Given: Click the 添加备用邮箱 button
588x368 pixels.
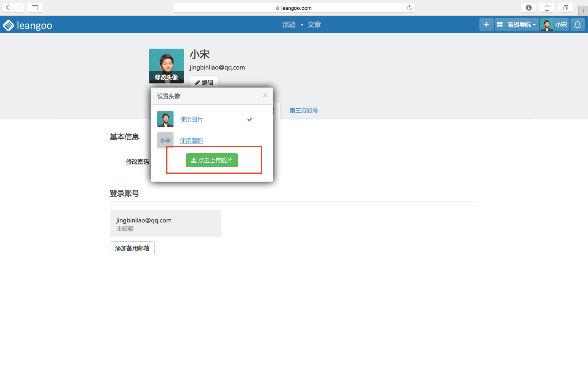Looking at the screenshot, I should 132,248.
